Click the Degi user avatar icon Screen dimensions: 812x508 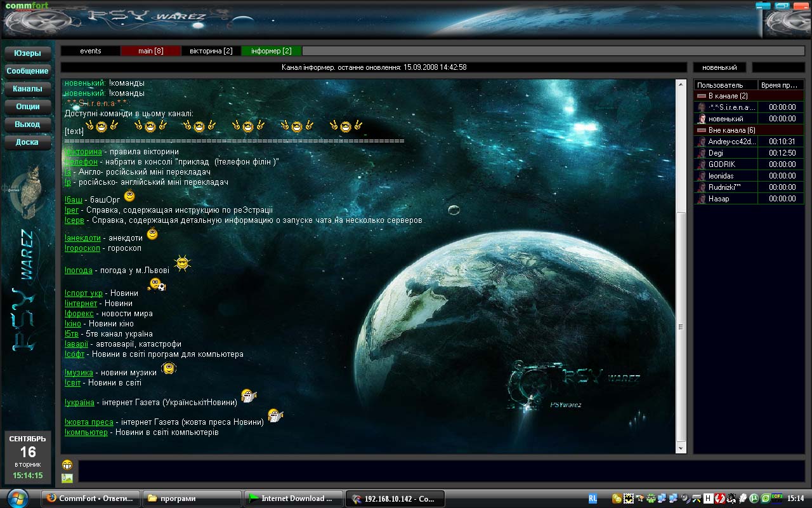[702, 153]
